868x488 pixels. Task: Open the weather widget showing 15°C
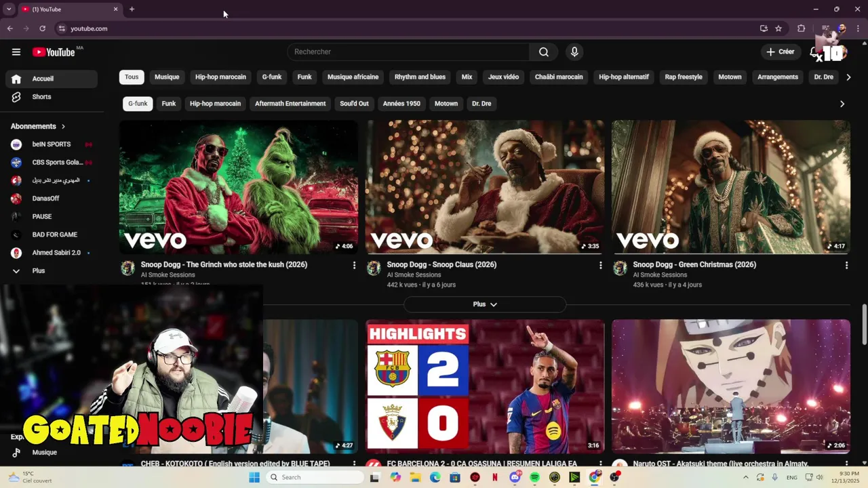(31, 477)
